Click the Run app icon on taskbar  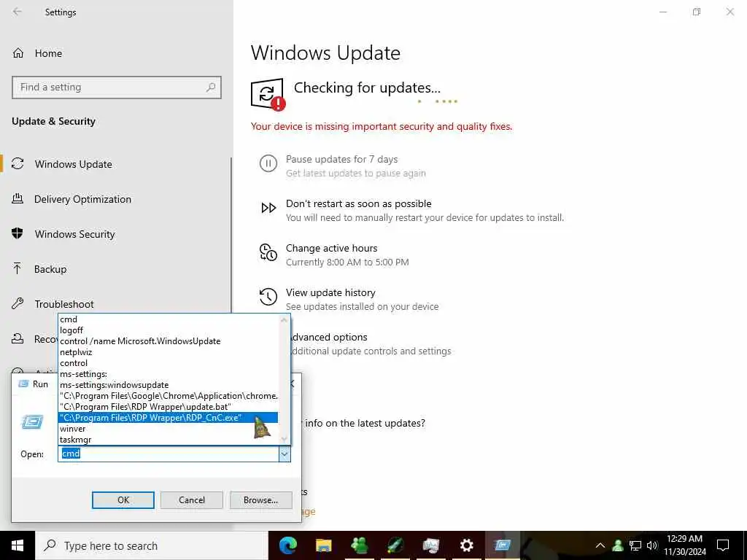tap(502, 545)
